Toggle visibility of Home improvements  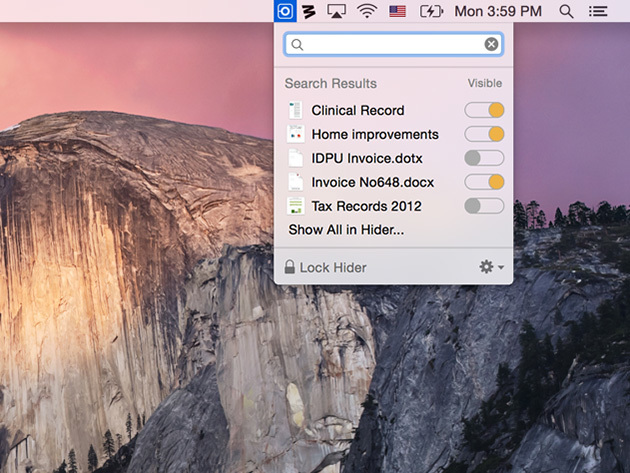[484, 134]
